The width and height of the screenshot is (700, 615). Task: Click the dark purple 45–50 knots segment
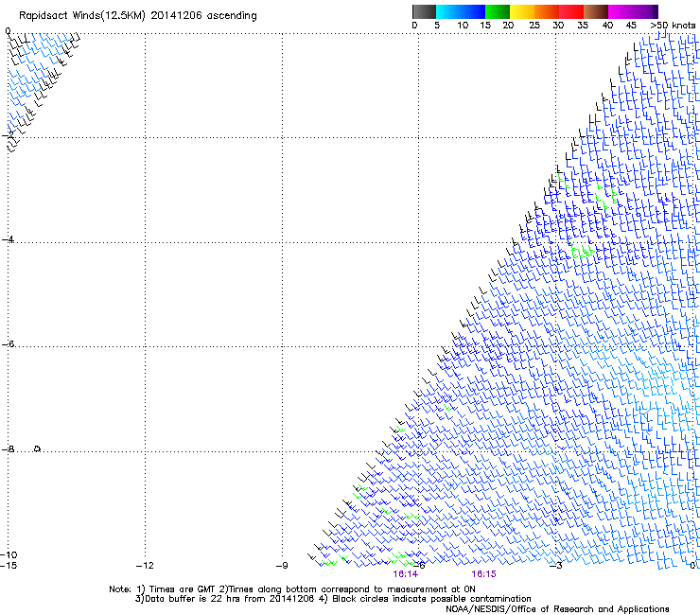click(x=645, y=11)
